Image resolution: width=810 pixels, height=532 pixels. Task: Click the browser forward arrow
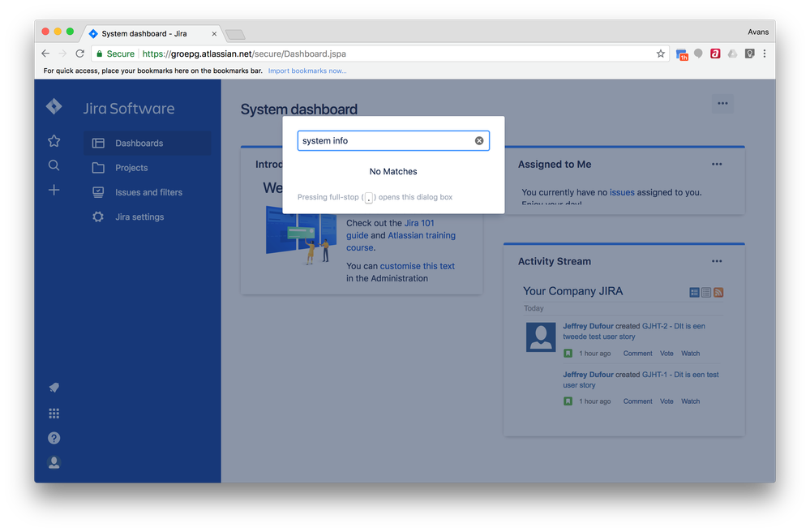[62, 54]
